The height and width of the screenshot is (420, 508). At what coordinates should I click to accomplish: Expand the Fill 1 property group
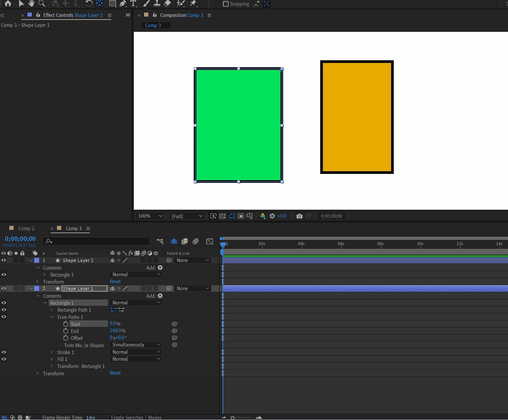(x=52, y=359)
